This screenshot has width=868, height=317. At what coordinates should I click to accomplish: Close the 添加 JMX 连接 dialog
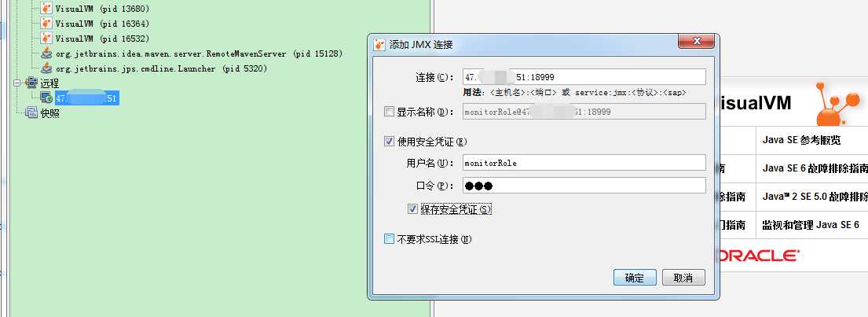coord(697,42)
